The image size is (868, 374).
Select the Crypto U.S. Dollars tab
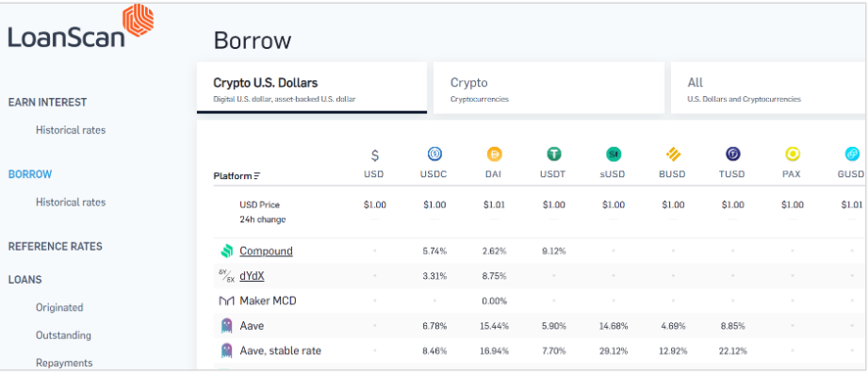312,88
